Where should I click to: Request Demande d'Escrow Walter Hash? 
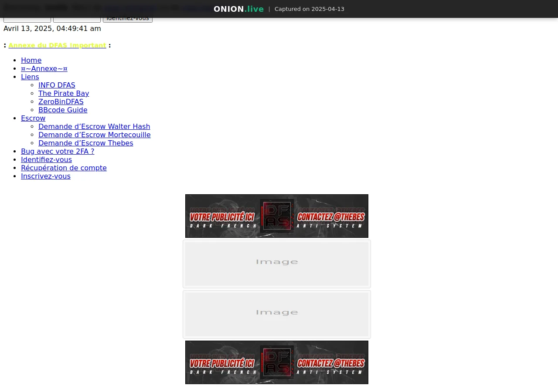point(94,126)
